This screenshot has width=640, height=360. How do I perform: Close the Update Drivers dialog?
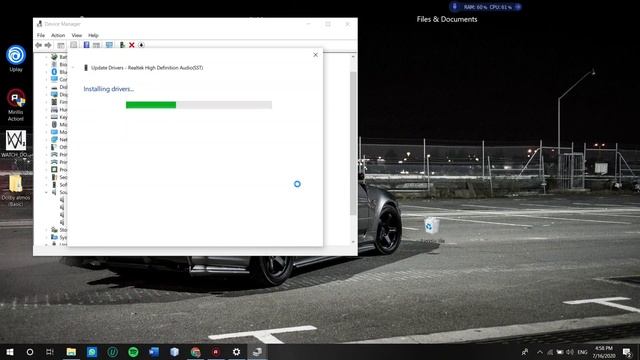click(x=315, y=55)
